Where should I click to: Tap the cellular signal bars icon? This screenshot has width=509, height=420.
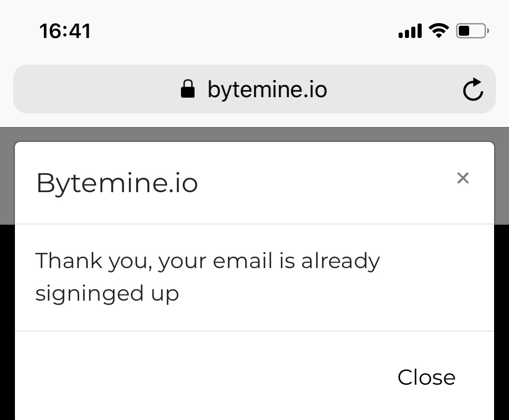(x=410, y=31)
